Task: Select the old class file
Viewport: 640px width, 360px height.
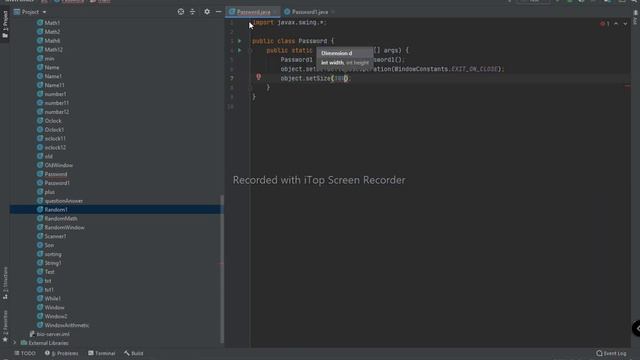Action: pyautogui.click(x=45, y=156)
